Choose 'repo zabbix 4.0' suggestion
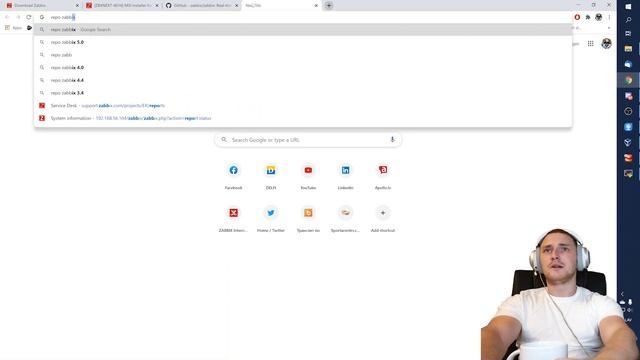 point(303,67)
